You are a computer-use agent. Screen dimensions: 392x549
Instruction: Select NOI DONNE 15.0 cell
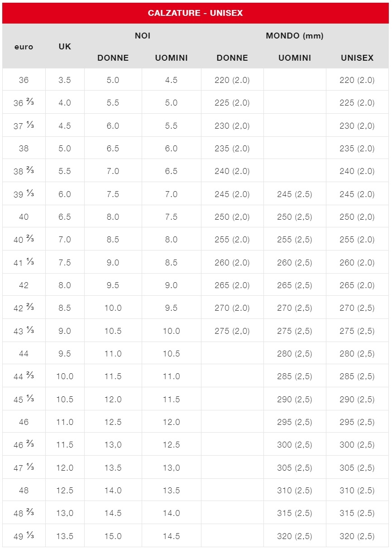click(x=113, y=536)
